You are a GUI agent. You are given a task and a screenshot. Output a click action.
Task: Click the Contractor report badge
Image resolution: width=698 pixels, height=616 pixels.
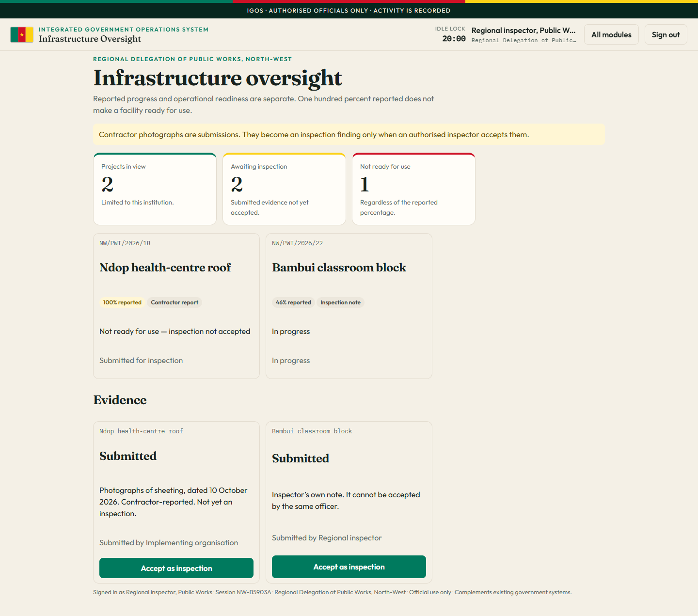(174, 302)
